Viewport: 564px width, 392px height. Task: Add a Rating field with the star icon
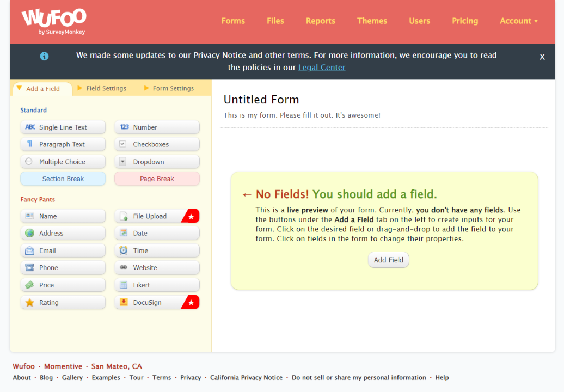click(x=63, y=302)
